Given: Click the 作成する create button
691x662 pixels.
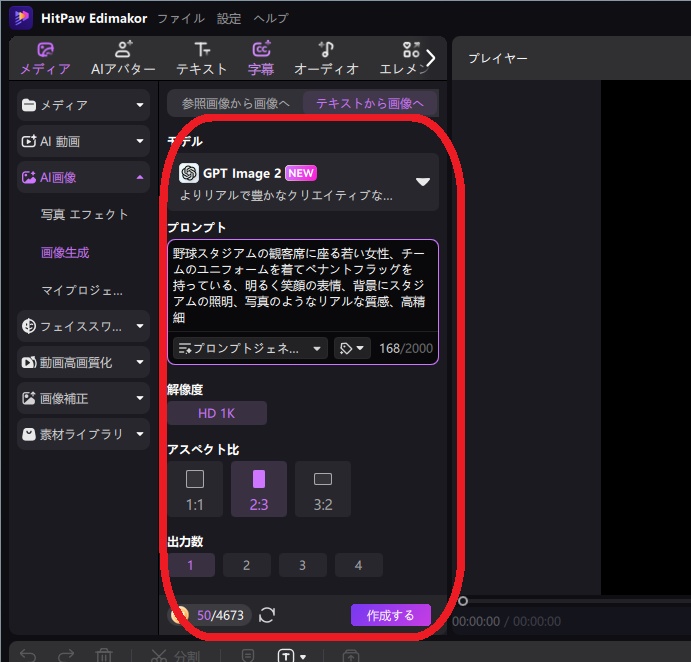Looking at the screenshot, I should point(391,615).
